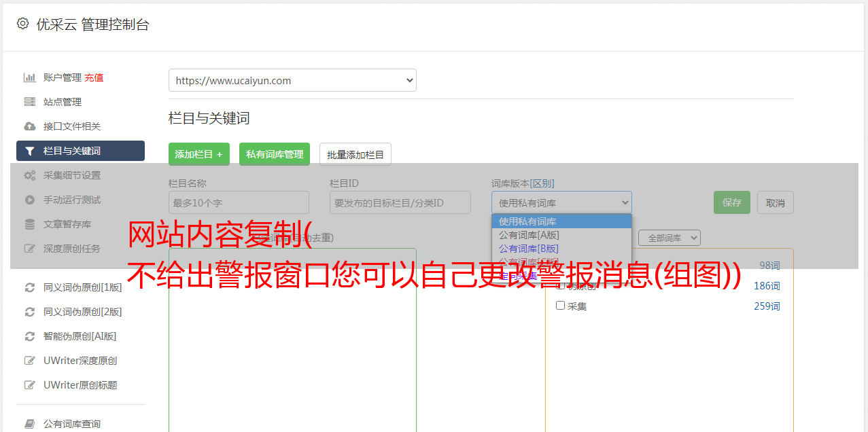Select 公有词库[A版] option
Image resolution: width=868 pixels, height=432 pixels.
coord(561,235)
